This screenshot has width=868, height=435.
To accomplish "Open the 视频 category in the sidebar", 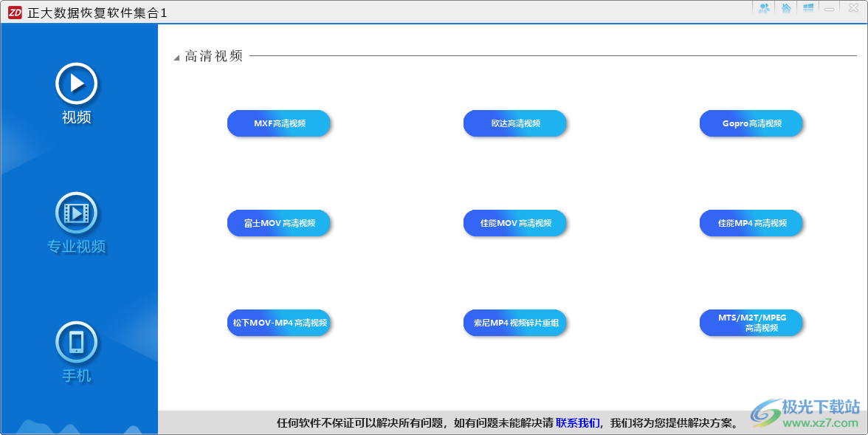I will pos(77,94).
